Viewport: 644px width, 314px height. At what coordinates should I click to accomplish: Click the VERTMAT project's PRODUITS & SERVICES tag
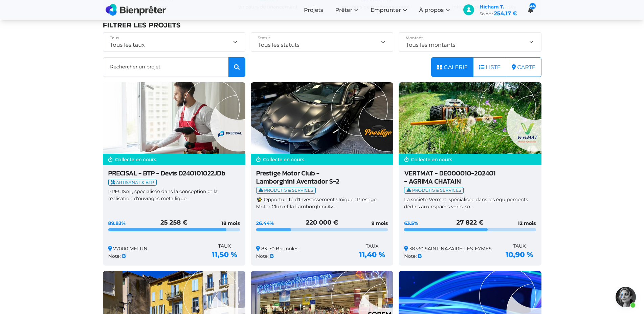pyautogui.click(x=434, y=190)
